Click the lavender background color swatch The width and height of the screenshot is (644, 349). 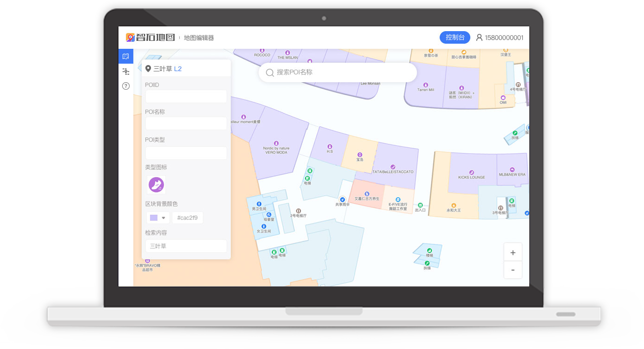tap(153, 218)
